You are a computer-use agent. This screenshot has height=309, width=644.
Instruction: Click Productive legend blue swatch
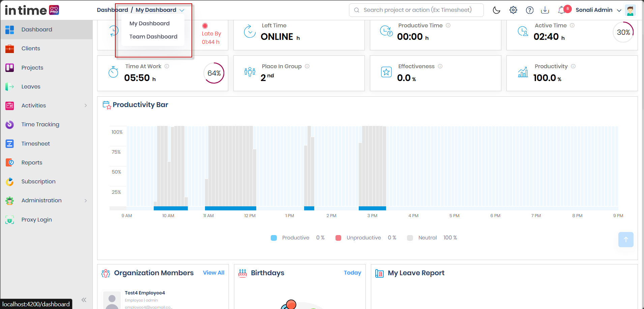click(274, 238)
